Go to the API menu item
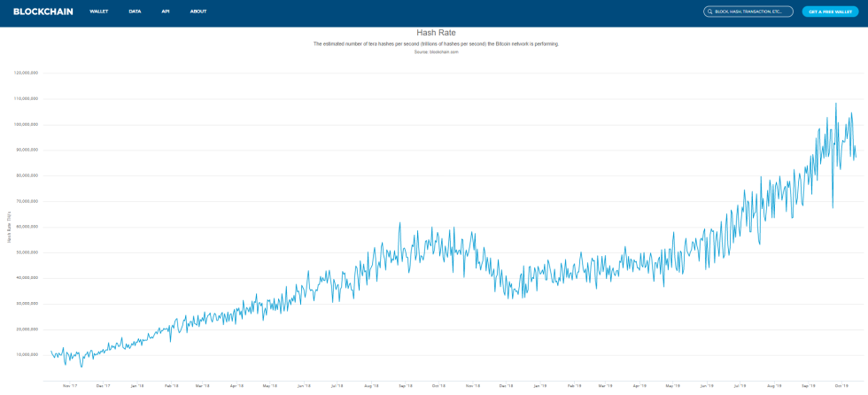 tap(166, 12)
